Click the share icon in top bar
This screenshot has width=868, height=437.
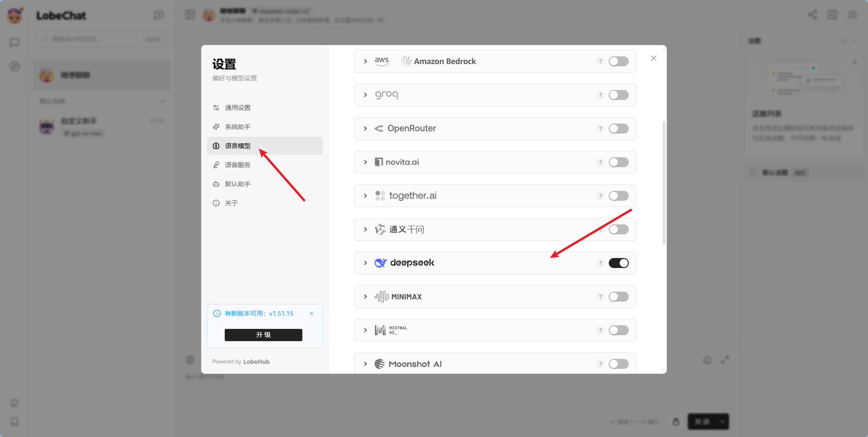point(813,15)
